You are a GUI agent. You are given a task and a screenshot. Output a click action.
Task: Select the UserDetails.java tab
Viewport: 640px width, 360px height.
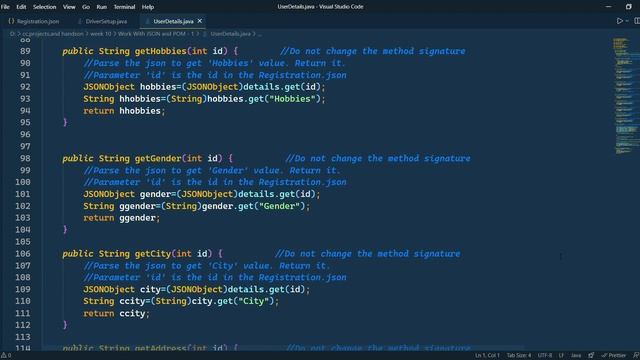[x=173, y=21]
